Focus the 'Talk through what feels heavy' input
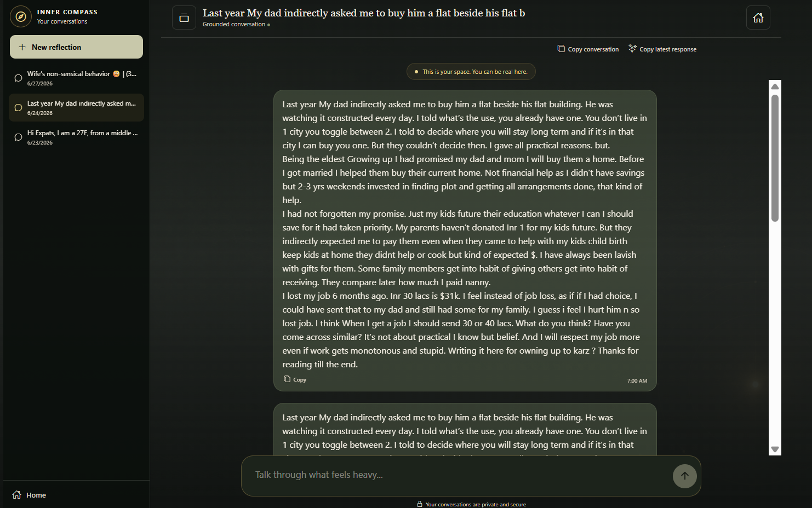812x508 pixels. (460, 475)
